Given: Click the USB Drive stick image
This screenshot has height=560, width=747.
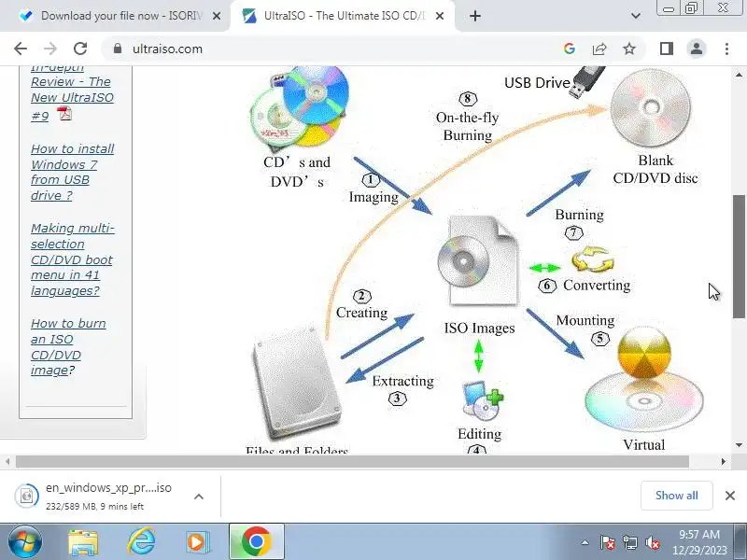Looking at the screenshot, I should tap(588, 82).
